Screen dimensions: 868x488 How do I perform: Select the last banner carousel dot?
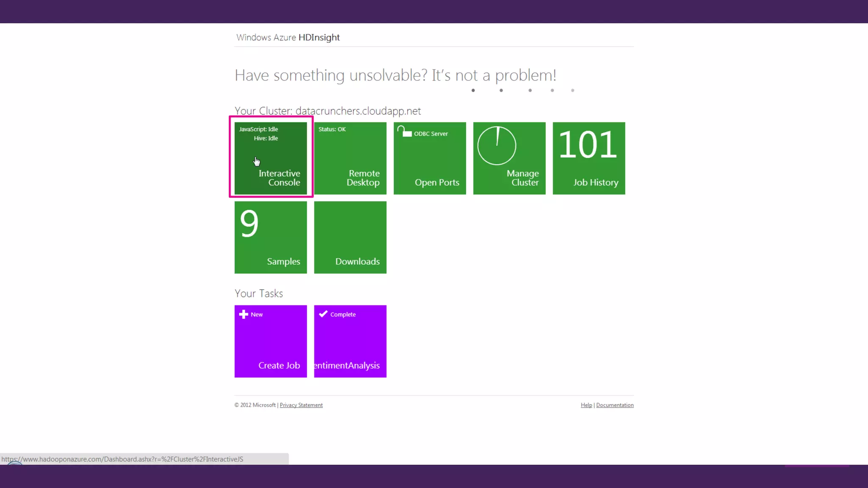[x=573, y=90]
